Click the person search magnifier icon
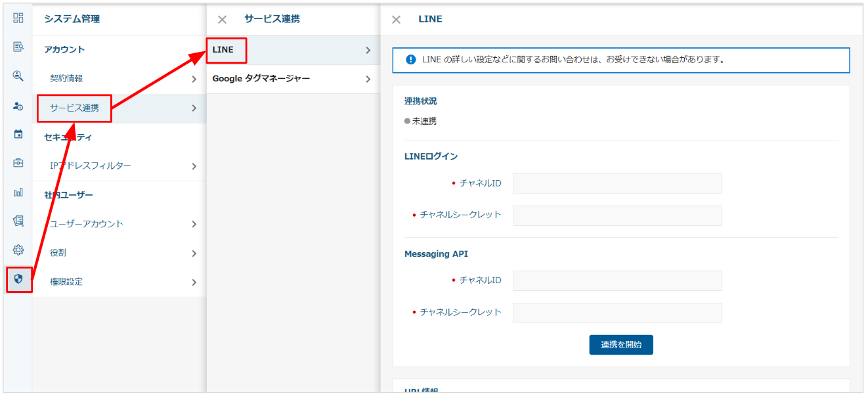Viewport: 868px width, 398px height. tap(18, 76)
